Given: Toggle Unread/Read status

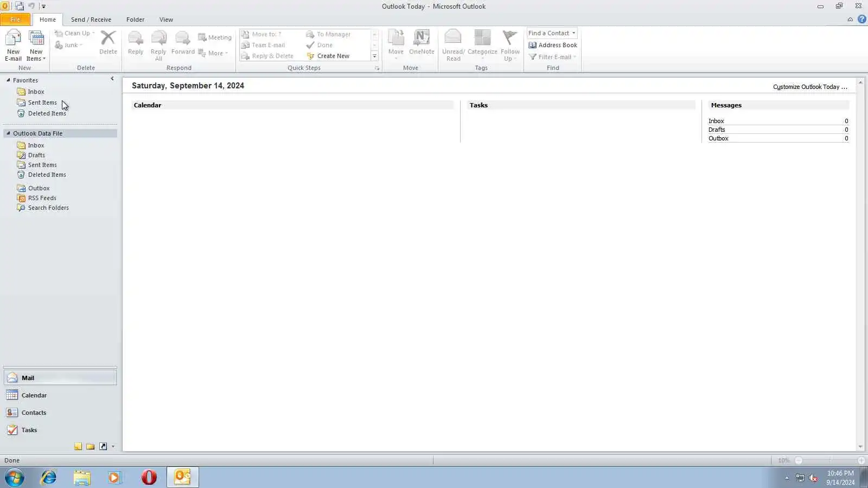Looking at the screenshot, I should pyautogui.click(x=453, y=46).
